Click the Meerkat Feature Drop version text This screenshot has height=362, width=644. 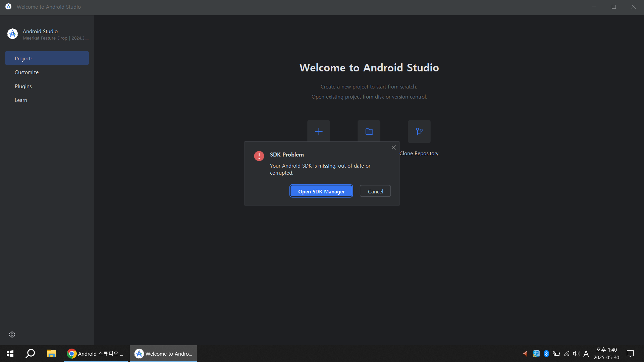click(x=56, y=38)
